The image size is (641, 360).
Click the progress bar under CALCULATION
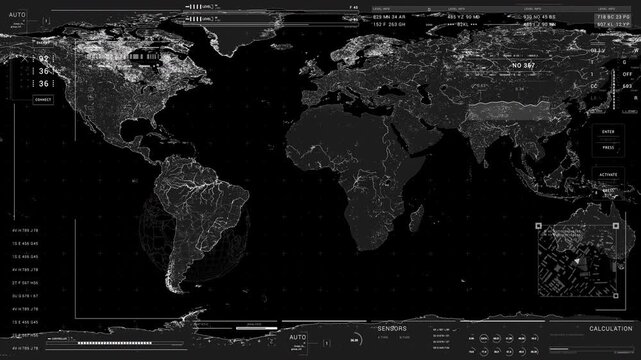pos(591,349)
